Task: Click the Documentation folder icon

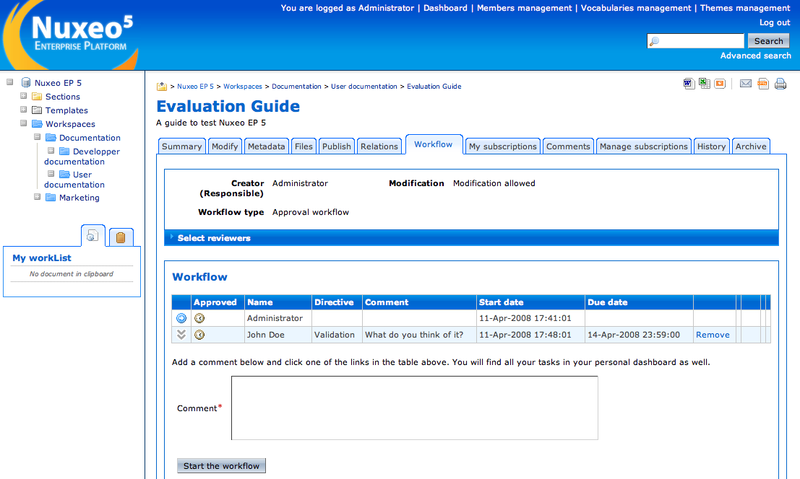Action: pyautogui.click(x=51, y=137)
